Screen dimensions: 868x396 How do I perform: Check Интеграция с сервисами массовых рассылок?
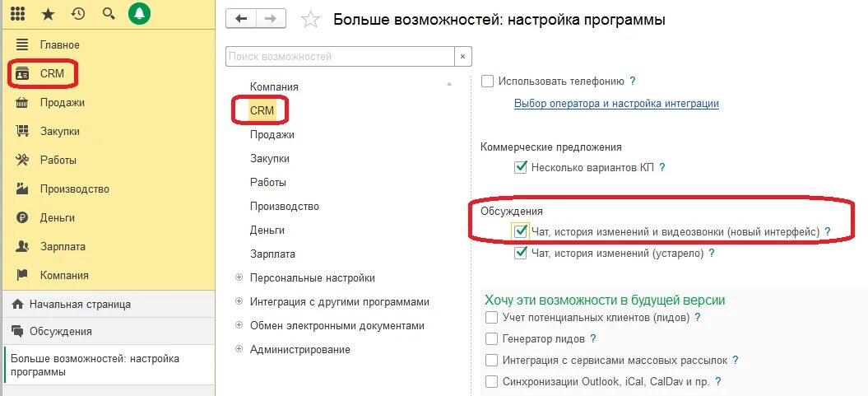491,360
